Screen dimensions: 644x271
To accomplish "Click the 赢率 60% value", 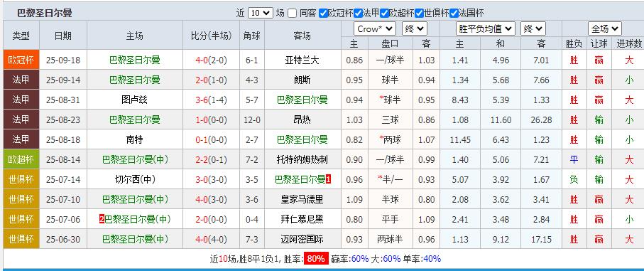I will (x=360, y=259).
